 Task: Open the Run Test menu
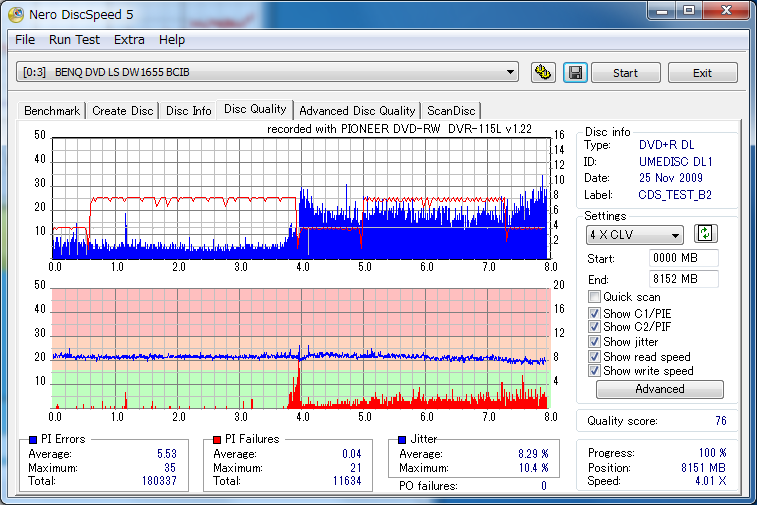tap(74, 39)
